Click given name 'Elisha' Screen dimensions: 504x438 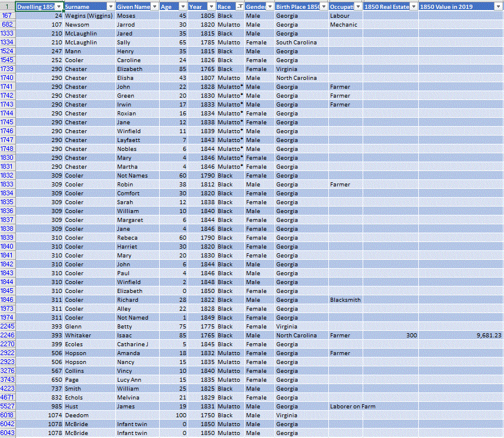(137, 78)
